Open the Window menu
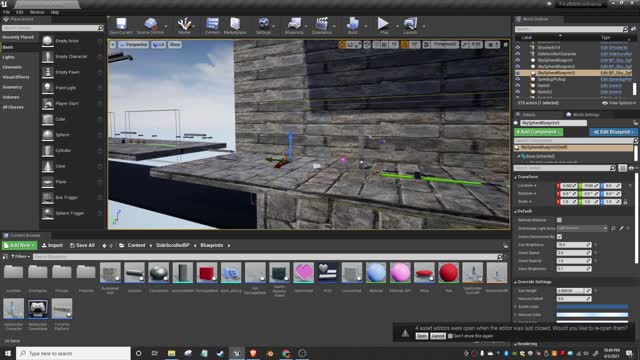Screen dimensions: 640x360 click(37, 12)
